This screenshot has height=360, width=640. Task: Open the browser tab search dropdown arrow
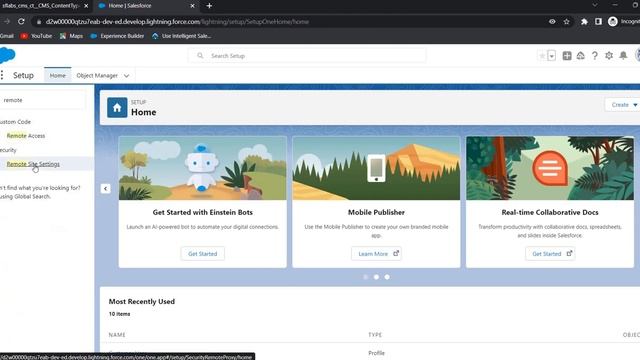[595, 5]
